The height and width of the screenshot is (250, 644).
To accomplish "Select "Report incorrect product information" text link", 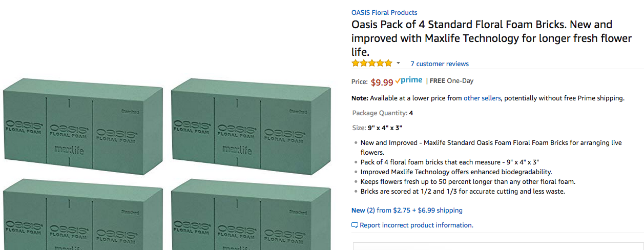I will click(416, 225).
